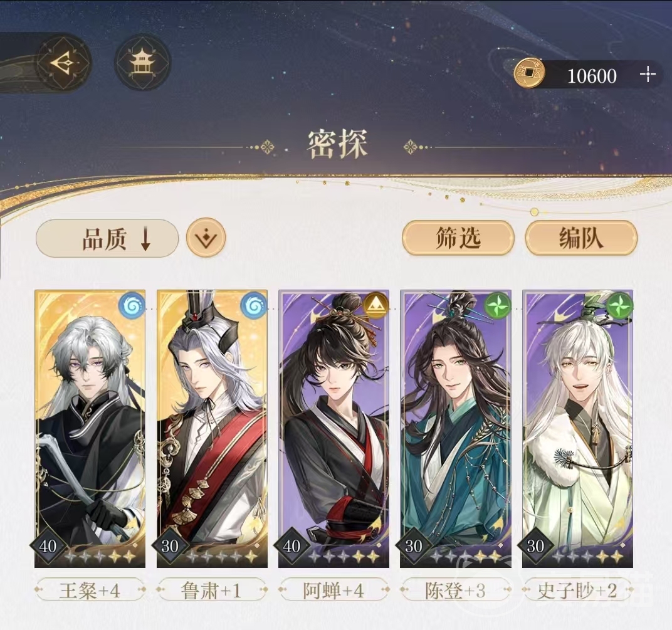Screen dimensions: 672x630
Task: Open the 编队 team formation button
Action: point(581,238)
